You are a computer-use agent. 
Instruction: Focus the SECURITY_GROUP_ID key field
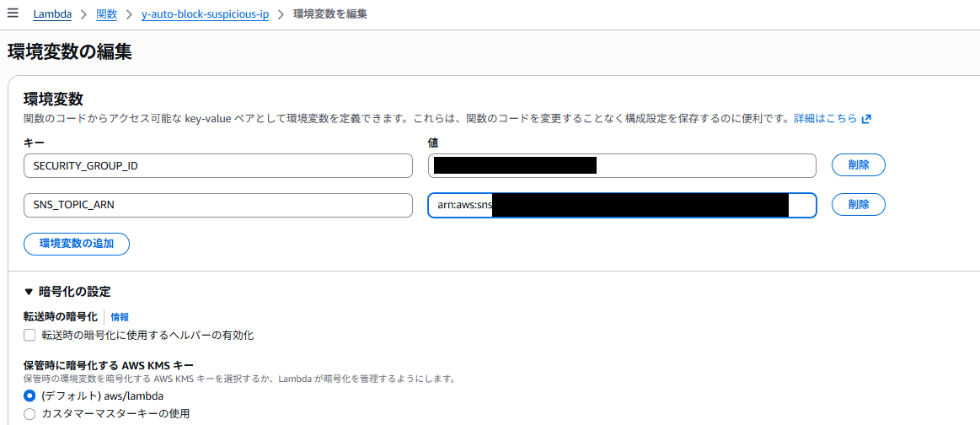[217, 165]
